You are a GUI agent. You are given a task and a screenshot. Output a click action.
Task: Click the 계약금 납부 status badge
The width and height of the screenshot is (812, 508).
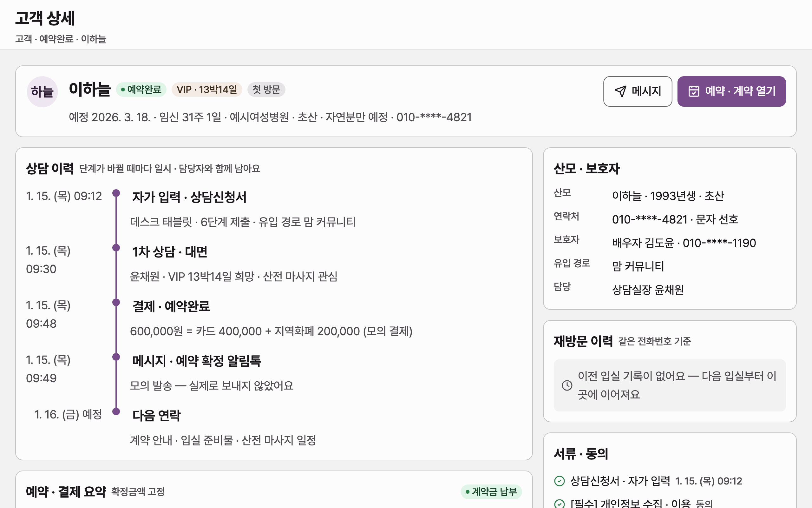tap(491, 492)
